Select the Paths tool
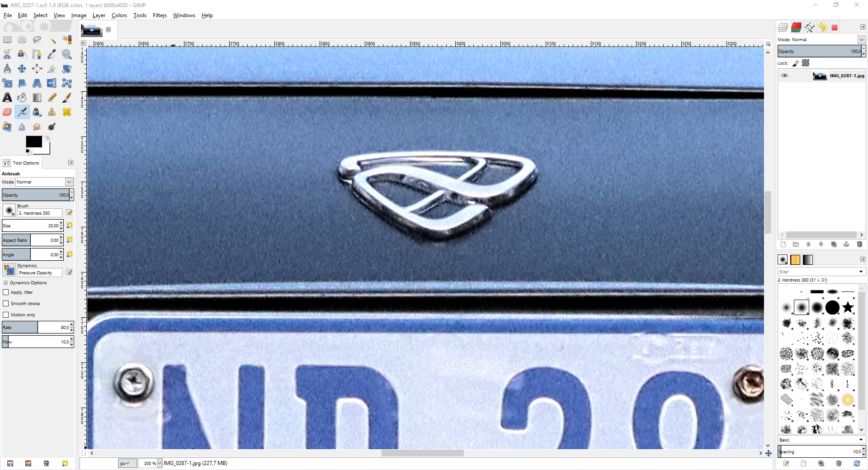Image resolution: width=868 pixels, height=470 pixels. (x=37, y=54)
